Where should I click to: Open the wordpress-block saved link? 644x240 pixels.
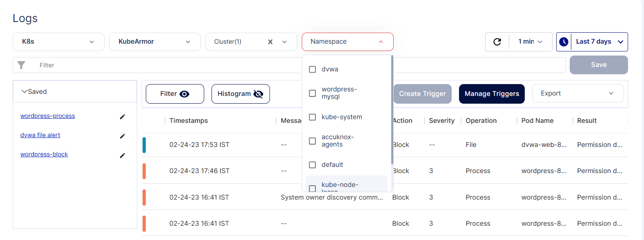44,154
